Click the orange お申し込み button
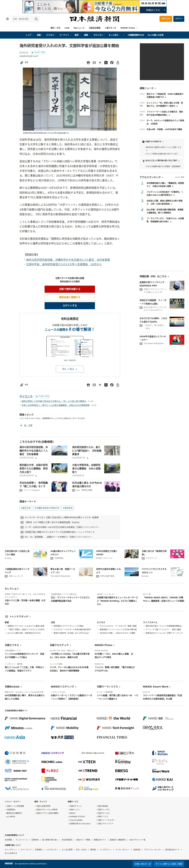Screen dimensions: 189x868 (166, 19)
